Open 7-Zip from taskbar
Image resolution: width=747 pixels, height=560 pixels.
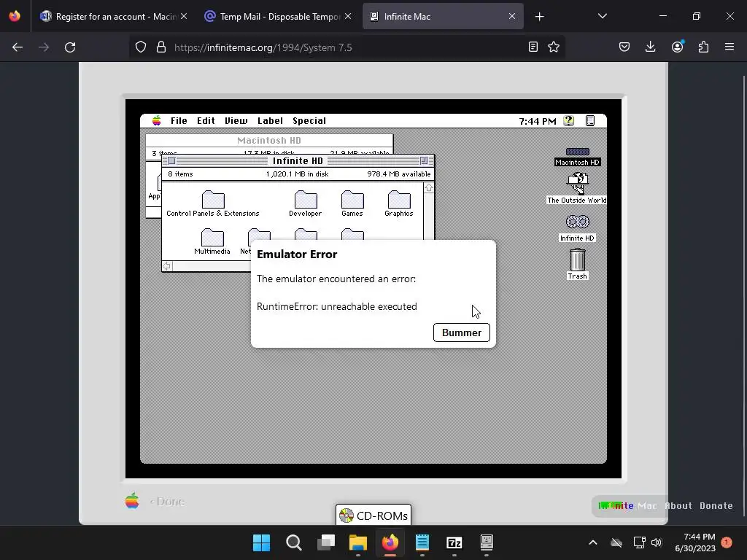[454, 542]
